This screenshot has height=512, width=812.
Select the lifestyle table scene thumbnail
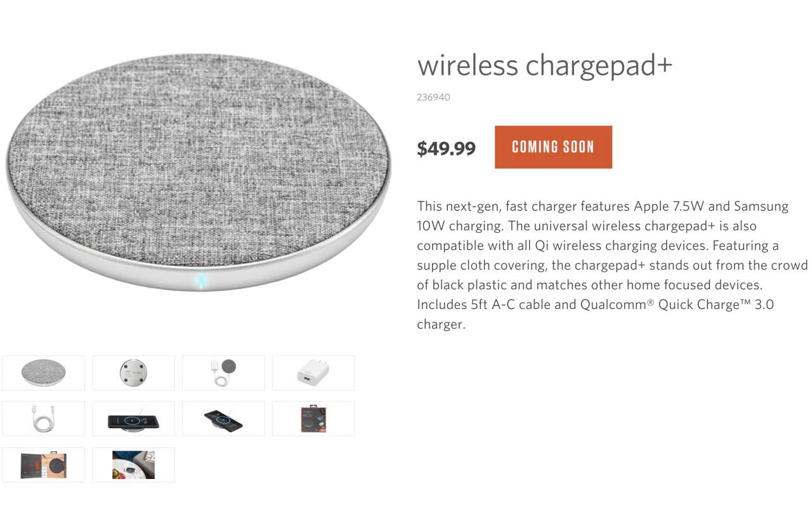133,464
